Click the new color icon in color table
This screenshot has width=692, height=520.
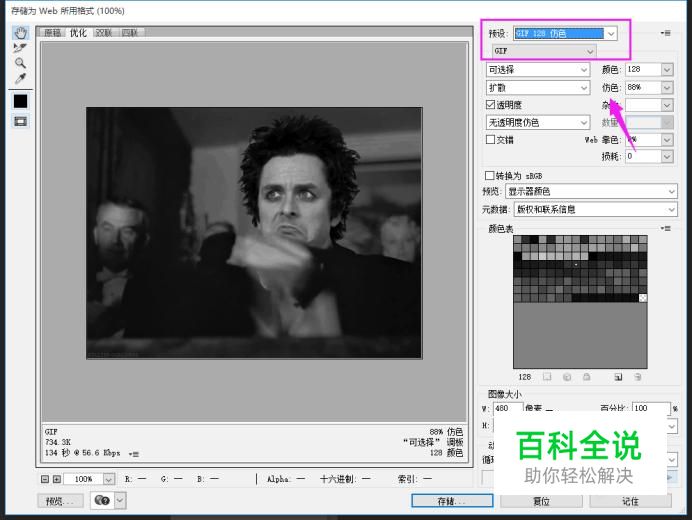pyautogui.click(x=618, y=377)
